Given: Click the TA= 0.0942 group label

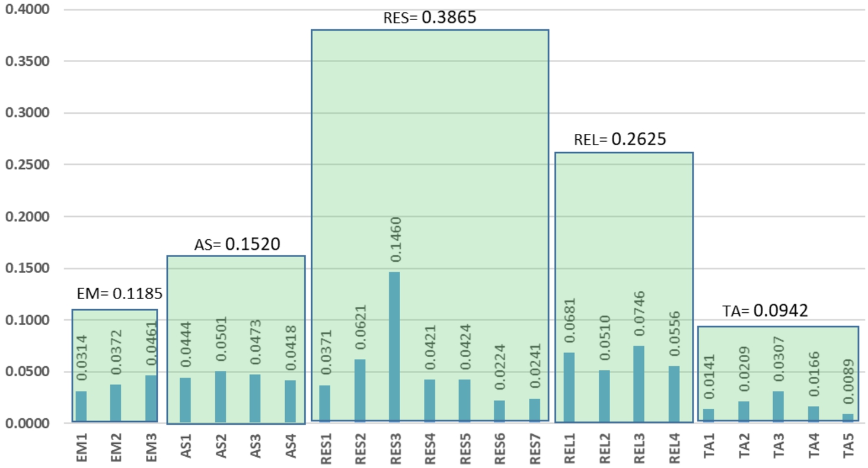Looking at the screenshot, I should (x=765, y=310).
